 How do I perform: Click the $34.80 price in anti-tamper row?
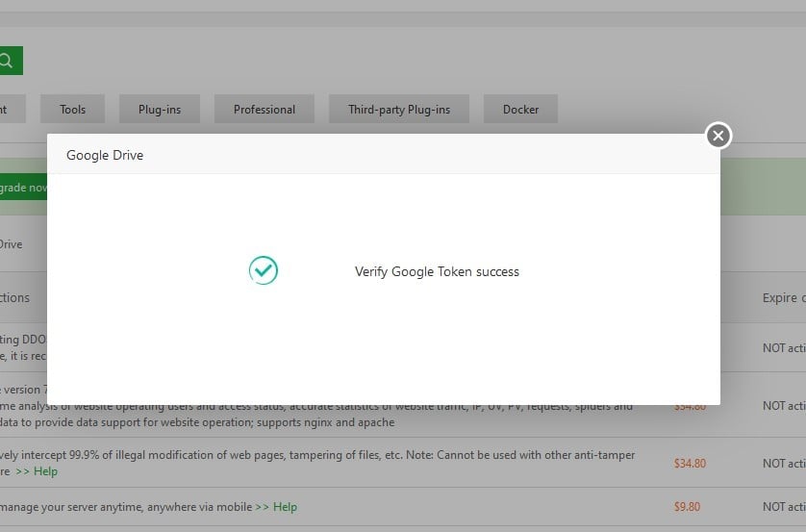690,464
